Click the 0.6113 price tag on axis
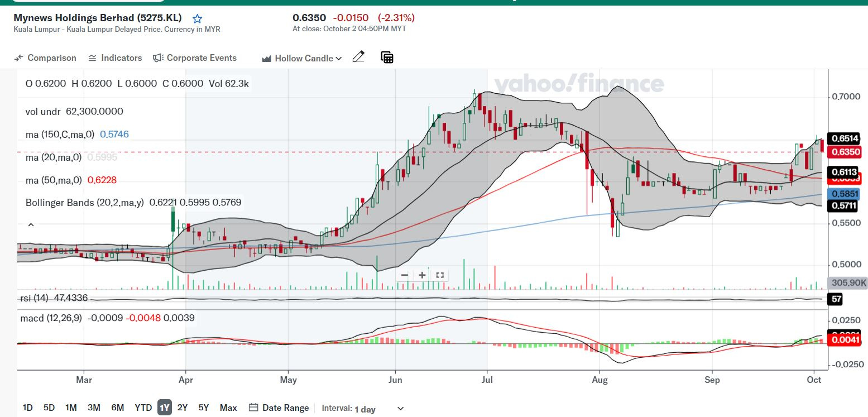 845,172
